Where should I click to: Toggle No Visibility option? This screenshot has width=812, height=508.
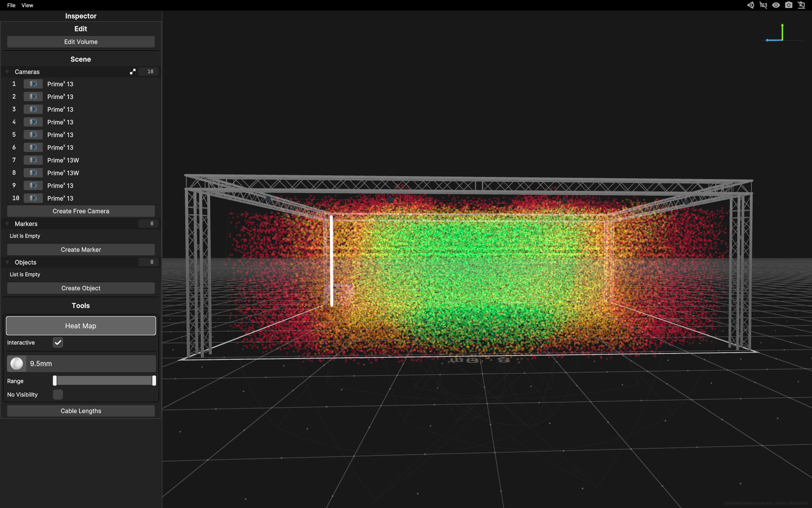tap(58, 394)
